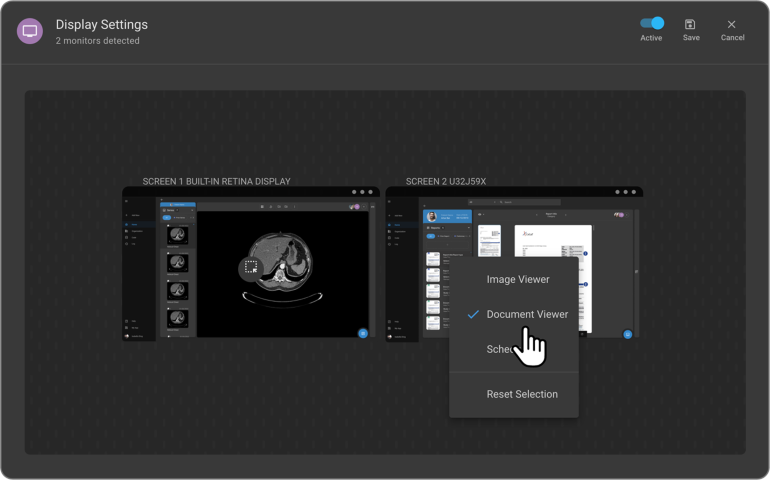Viewport: 770px width, 480px height.
Task: Click the Cancel X icon
Action: click(732, 24)
